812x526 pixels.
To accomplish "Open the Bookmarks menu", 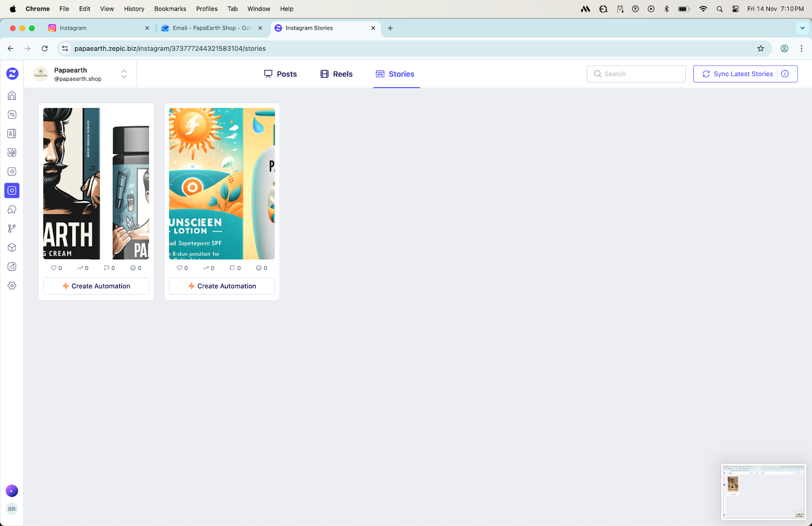I will click(170, 9).
